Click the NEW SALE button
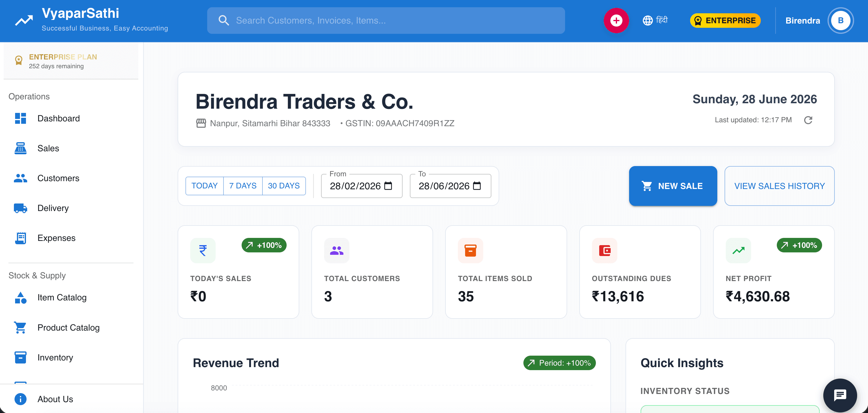 pos(673,186)
